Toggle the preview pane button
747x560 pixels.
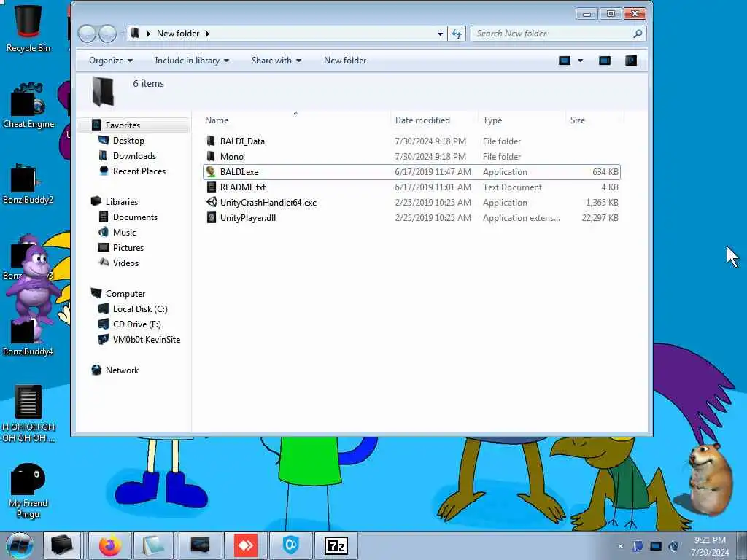coord(605,61)
